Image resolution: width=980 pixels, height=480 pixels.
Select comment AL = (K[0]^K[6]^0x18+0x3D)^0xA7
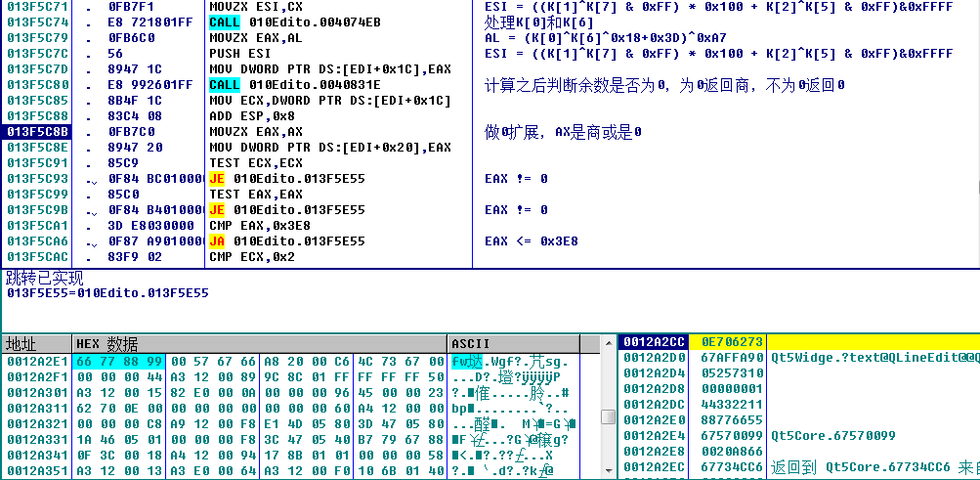click(x=606, y=38)
